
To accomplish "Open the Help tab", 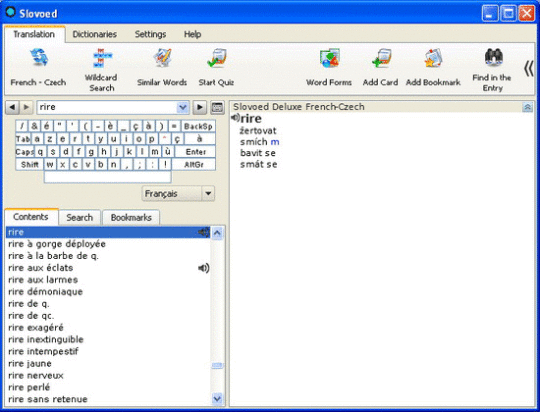I will 192,34.
